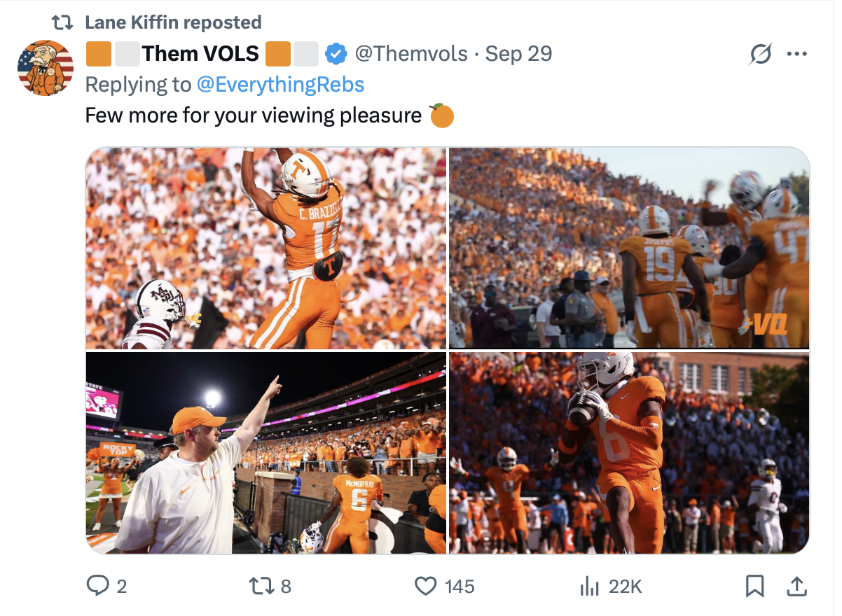Viewport: 842px width, 616px height.
Task: Click the verified badge next to Them VOLS
Action: click(336, 52)
